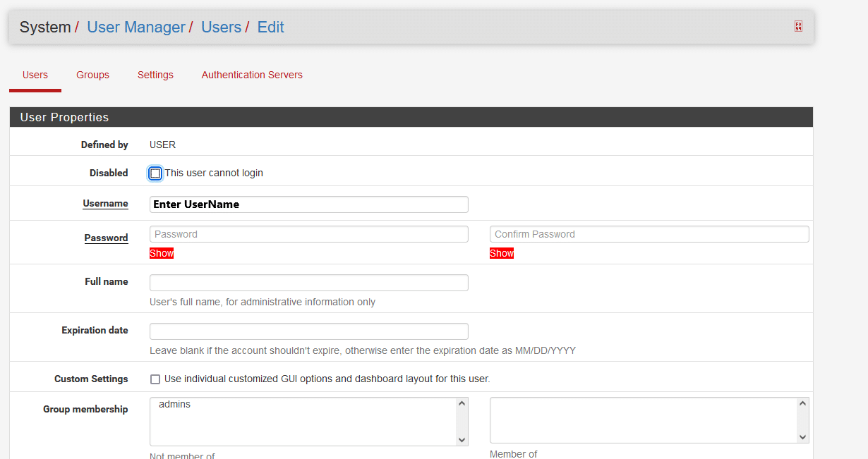Click Show under Confirm Password field
868x459 pixels.
pos(502,253)
